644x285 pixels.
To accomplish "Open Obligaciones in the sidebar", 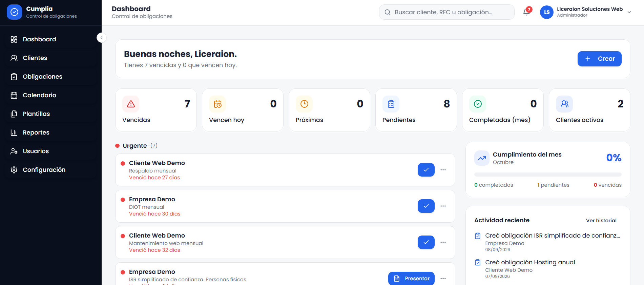I will click(x=51, y=77).
